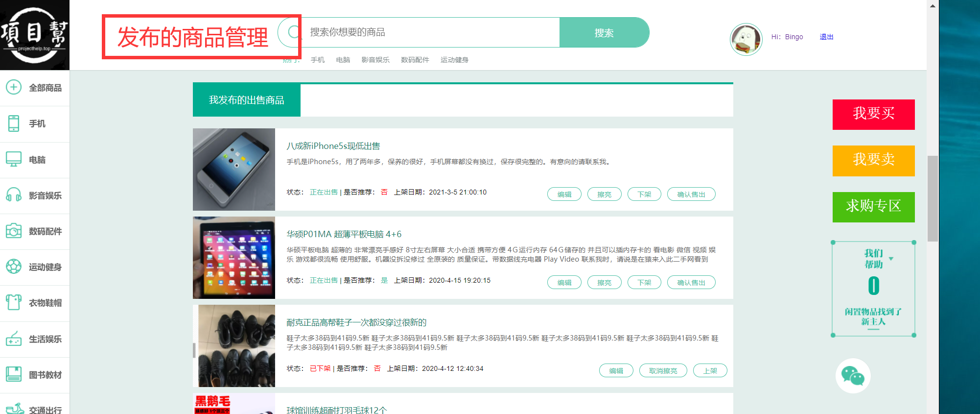The height and width of the screenshot is (414, 980).
Task: Click 确认售出 for the 华硕 tablet listing
Action: [x=691, y=282]
